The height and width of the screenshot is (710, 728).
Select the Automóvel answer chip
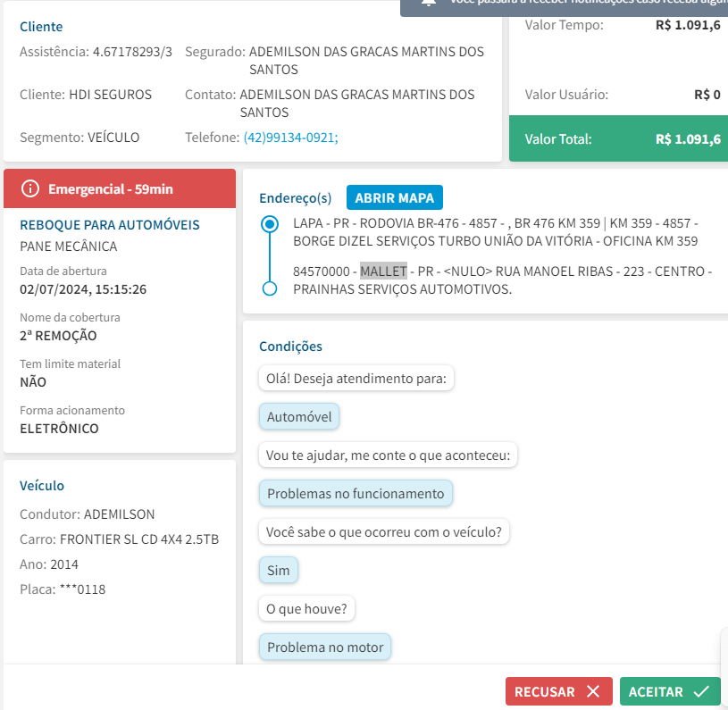coord(299,417)
